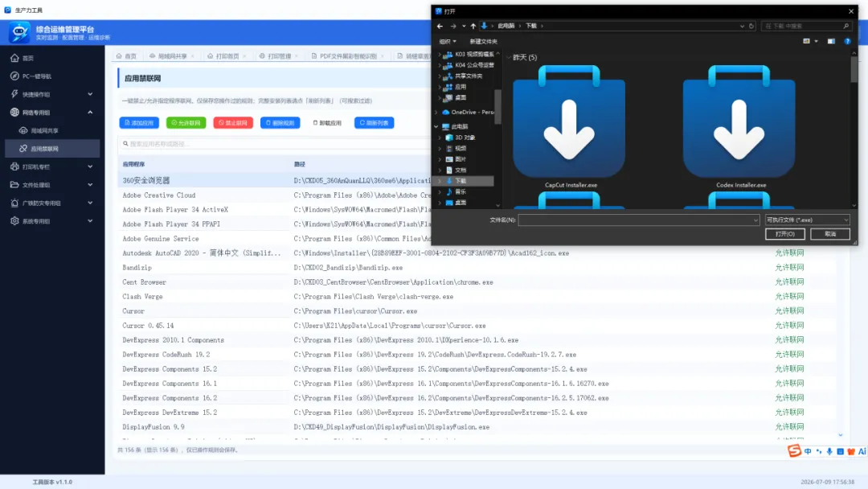Click the 卸载应用 button

(327, 123)
